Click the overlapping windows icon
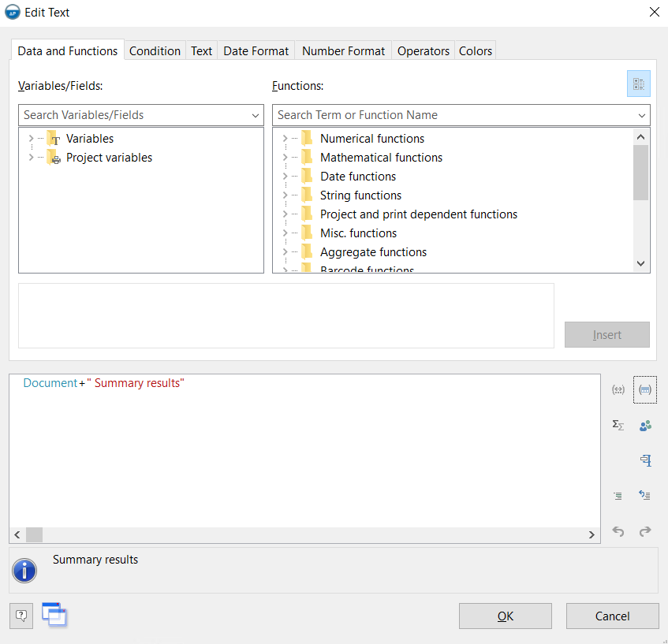This screenshot has width=668, height=644. point(54,615)
